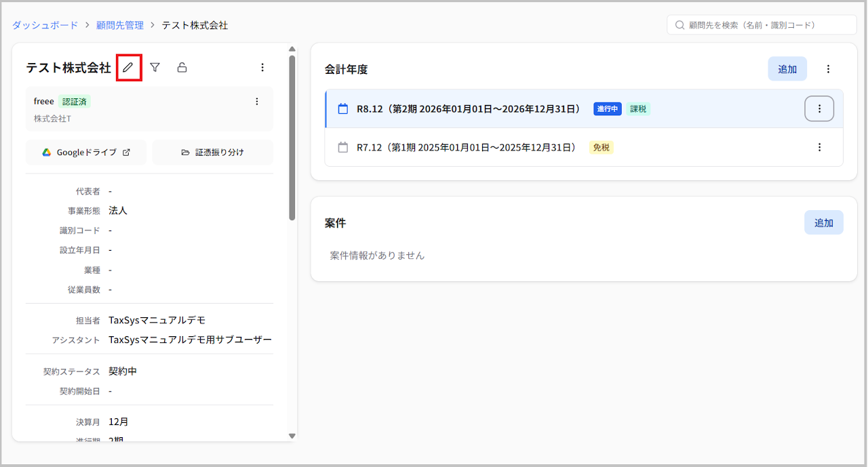Open the three-dot menu on freee card
This screenshot has width=868, height=467.
click(x=256, y=102)
